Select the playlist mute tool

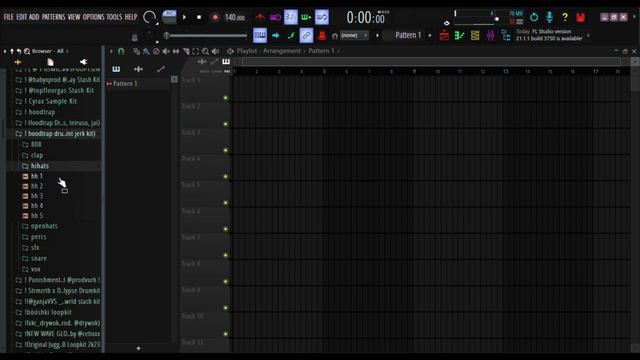tap(166, 51)
